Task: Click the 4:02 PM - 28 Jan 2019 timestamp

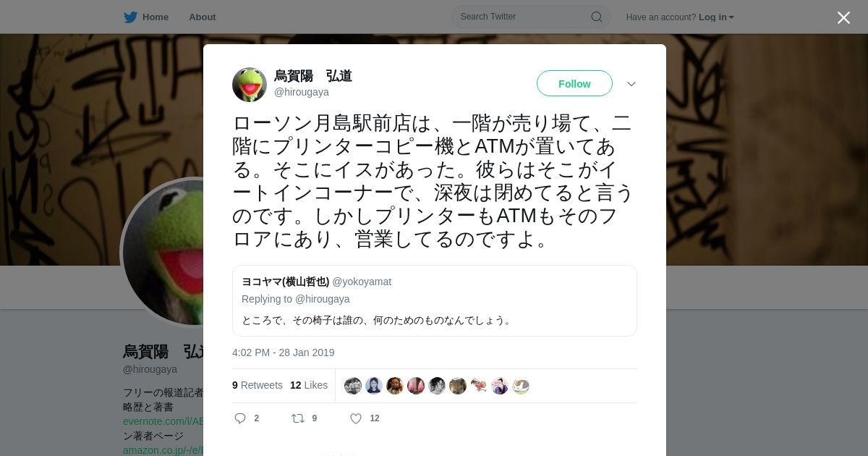Action: [x=284, y=352]
